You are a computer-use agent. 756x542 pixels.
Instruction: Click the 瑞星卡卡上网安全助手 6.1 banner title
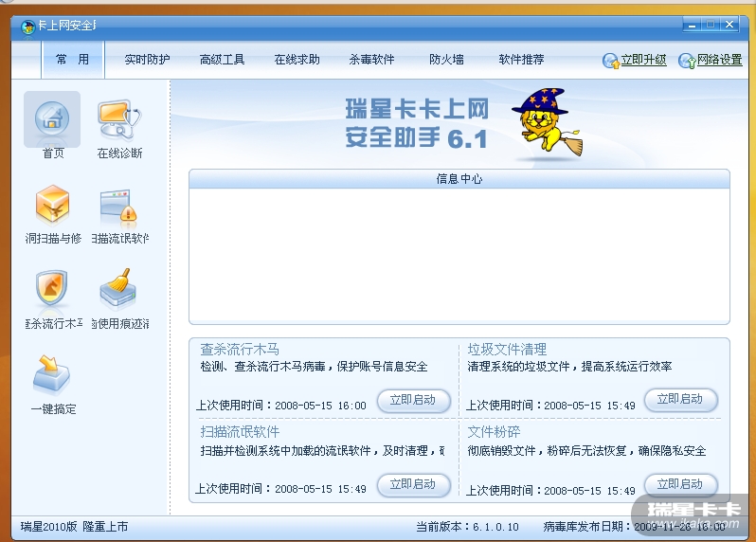click(417, 123)
